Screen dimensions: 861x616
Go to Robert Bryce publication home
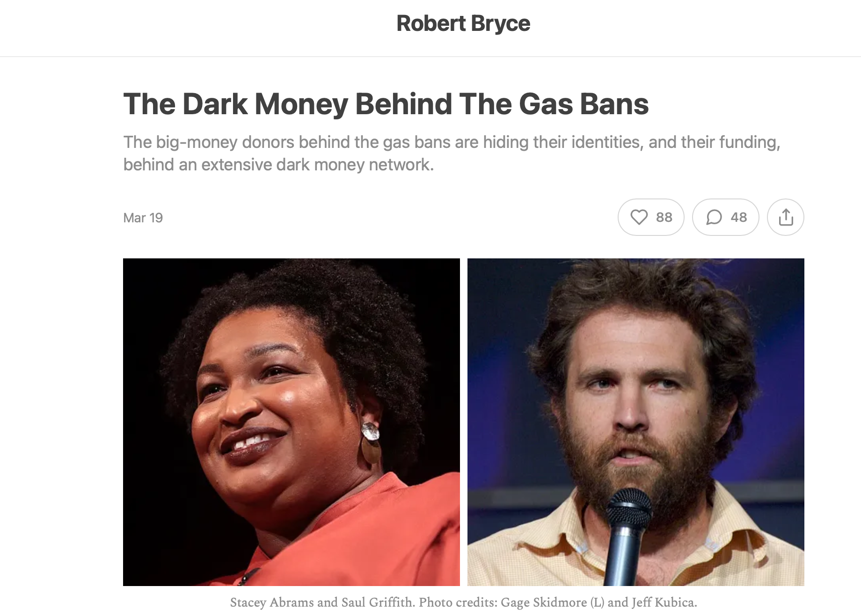pyautogui.click(x=463, y=23)
